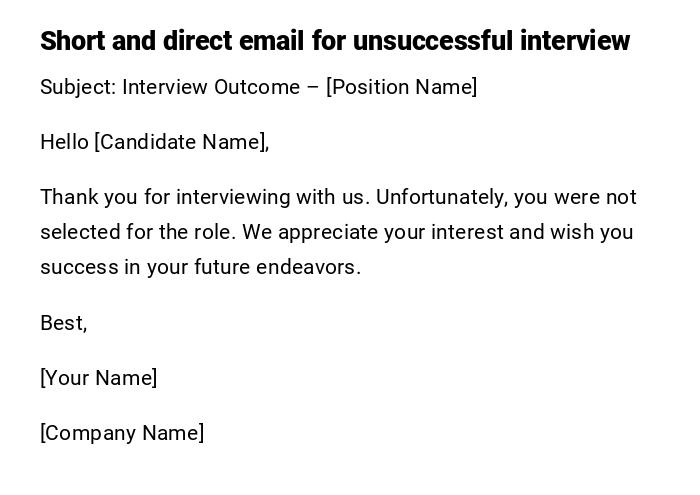The width and height of the screenshot is (700, 495).
Task: Select the '[Candidate Name]' placeholder
Action: point(181,142)
